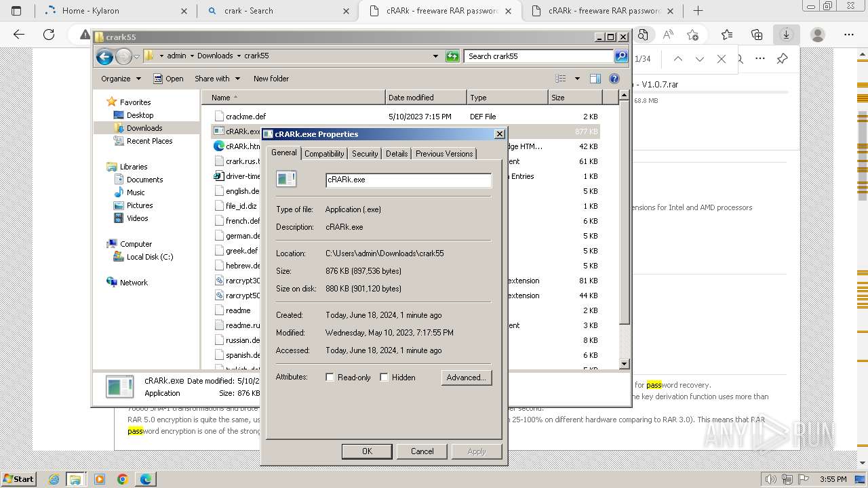Open the Windows Start menu
Image resolution: width=868 pixels, height=488 pixels.
[x=19, y=479]
